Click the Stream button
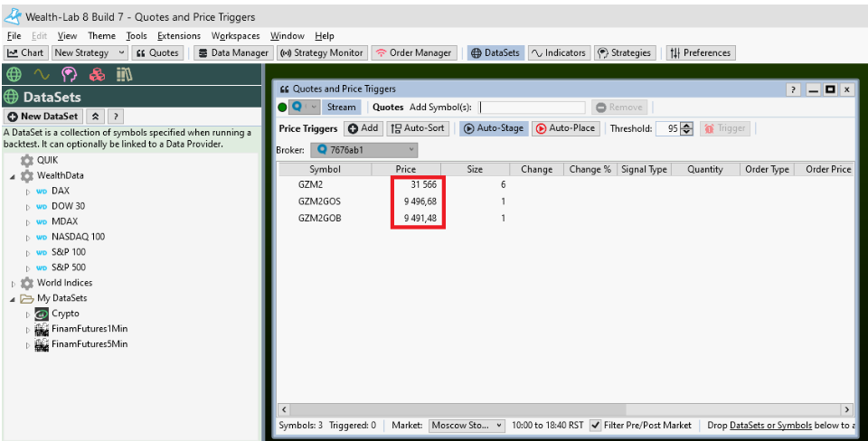Image resolution: width=868 pixels, height=441 pixels. pyautogui.click(x=341, y=107)
